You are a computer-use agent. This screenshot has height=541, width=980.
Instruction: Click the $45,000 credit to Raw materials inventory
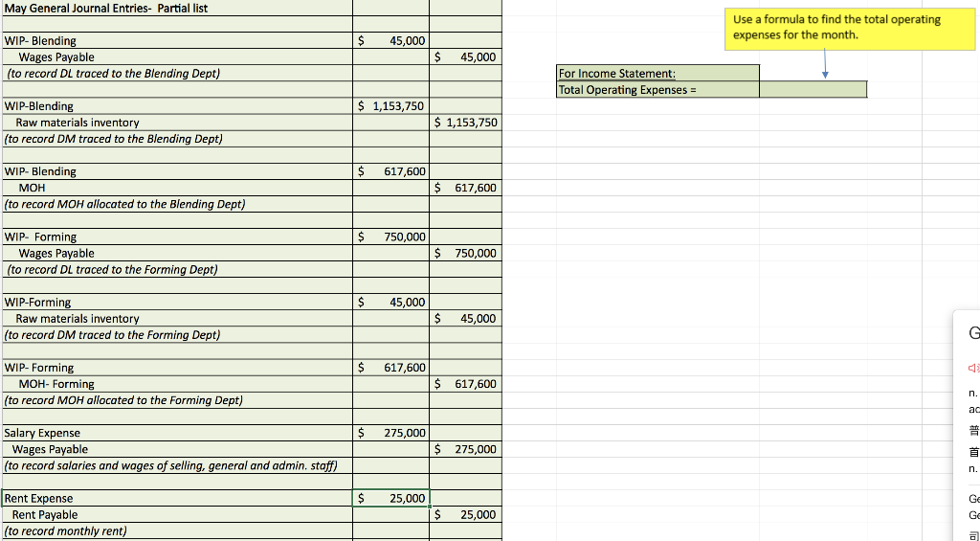click(466, 318)
